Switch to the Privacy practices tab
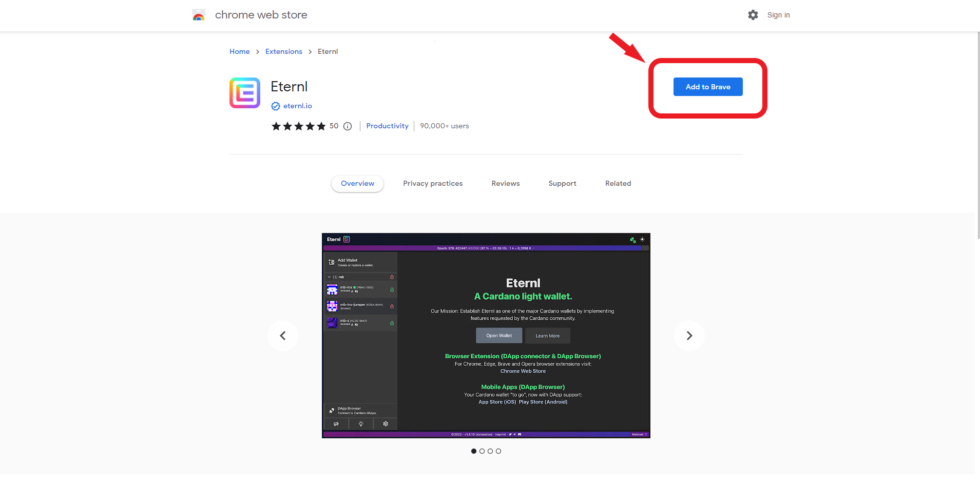 pos(433,183)
